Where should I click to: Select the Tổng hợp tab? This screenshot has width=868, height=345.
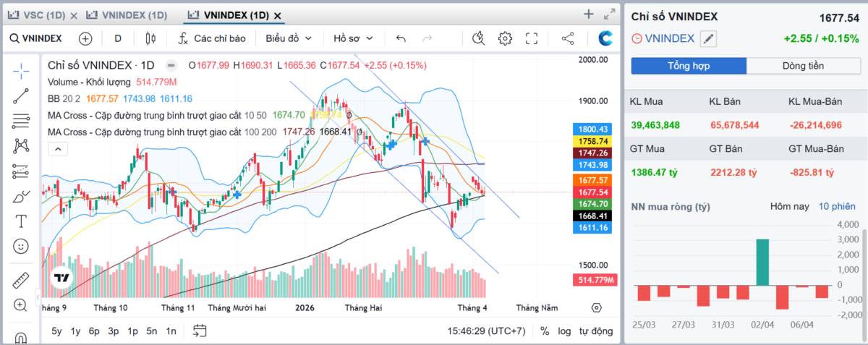point(689,66)
